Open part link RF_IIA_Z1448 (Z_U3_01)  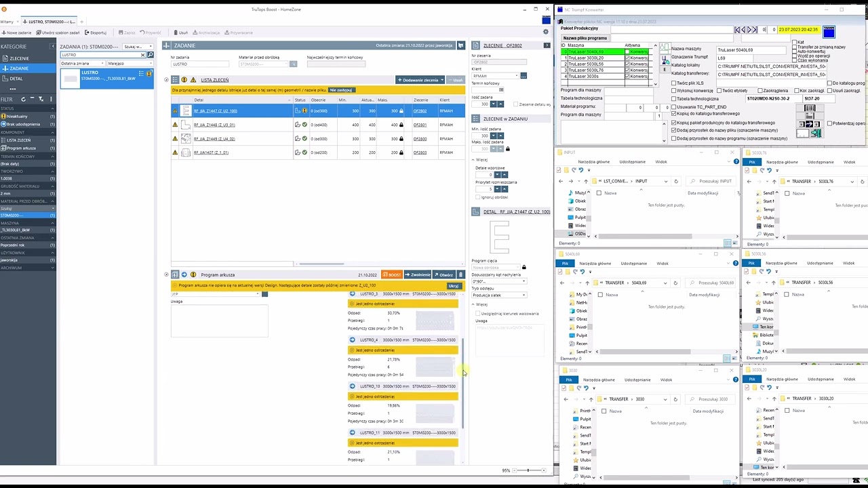tap(214, 125)
